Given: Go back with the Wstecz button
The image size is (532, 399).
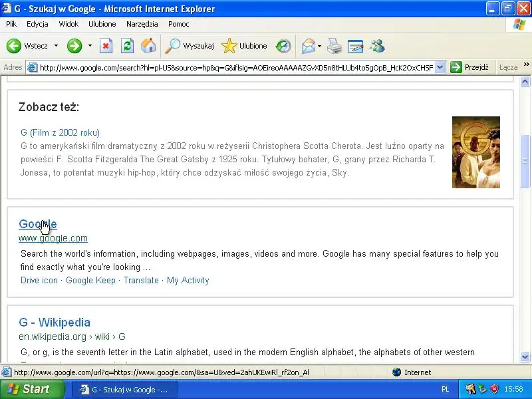Looking at the screenshot, I should 27,46.
